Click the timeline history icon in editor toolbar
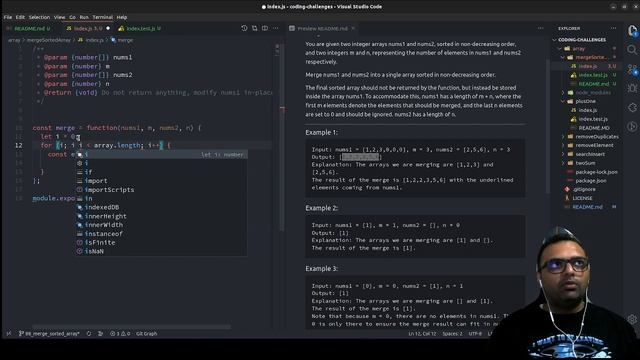 (244, 28)
